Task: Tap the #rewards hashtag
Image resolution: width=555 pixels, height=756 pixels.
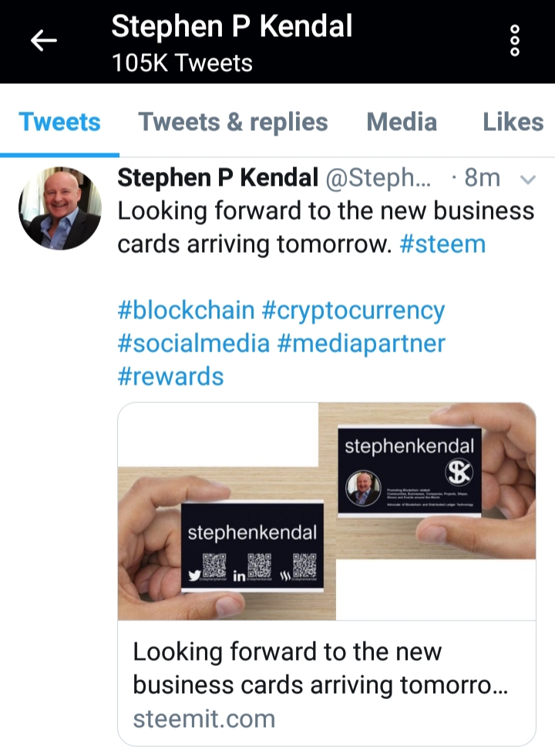Action: (x=170, y=376)
